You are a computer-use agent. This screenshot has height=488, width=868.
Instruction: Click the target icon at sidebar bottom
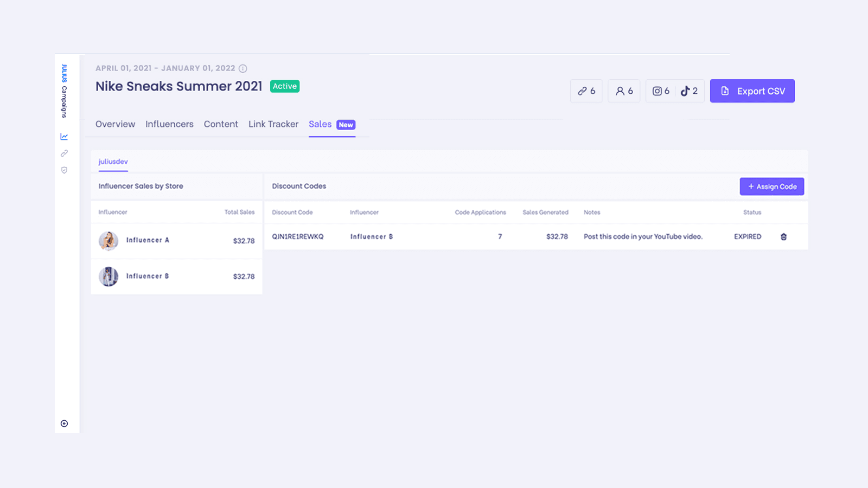click(x=64, y=423)
